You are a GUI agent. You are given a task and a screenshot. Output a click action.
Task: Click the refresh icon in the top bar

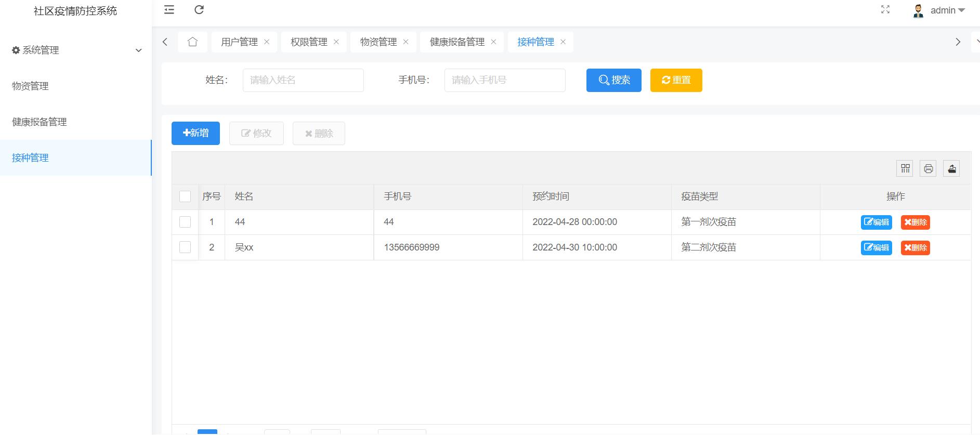click(199, 10)
